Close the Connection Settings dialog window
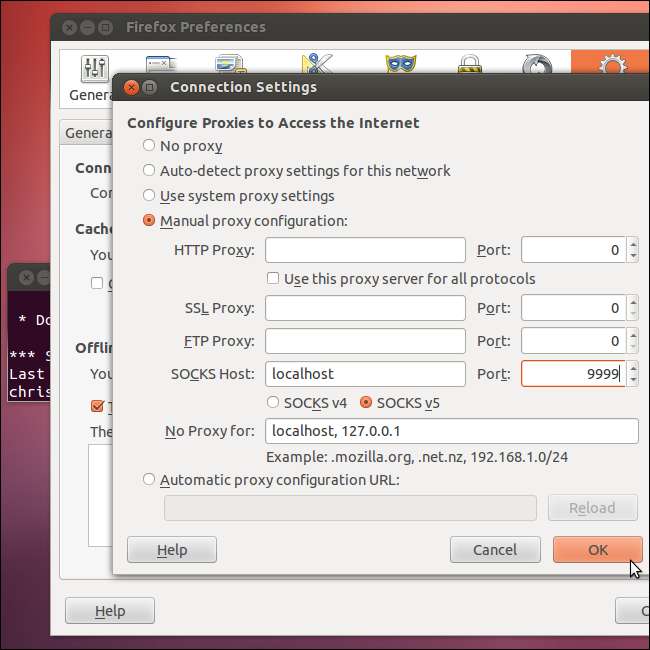This screenshot has width=650, height=650. [131, 87]
